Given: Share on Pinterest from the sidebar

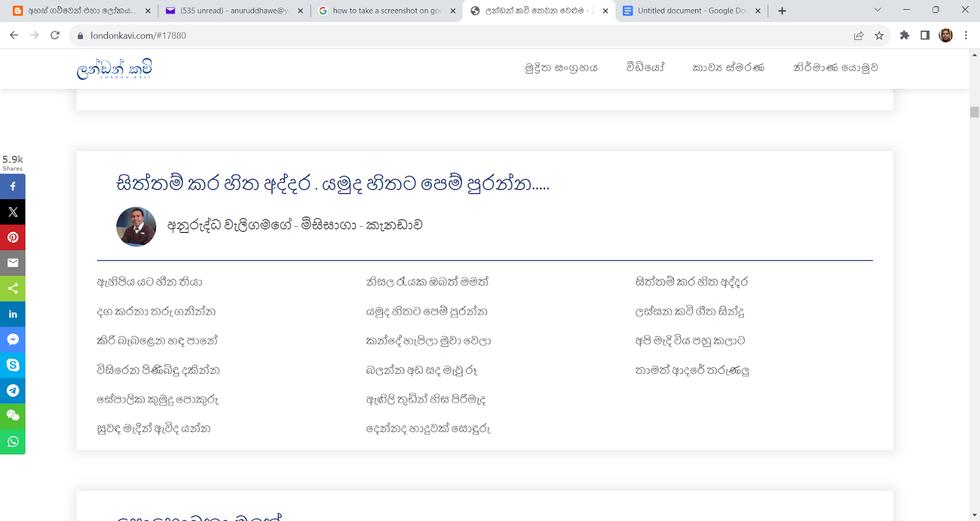Looking at the screenshot, I should pos(12,237).
